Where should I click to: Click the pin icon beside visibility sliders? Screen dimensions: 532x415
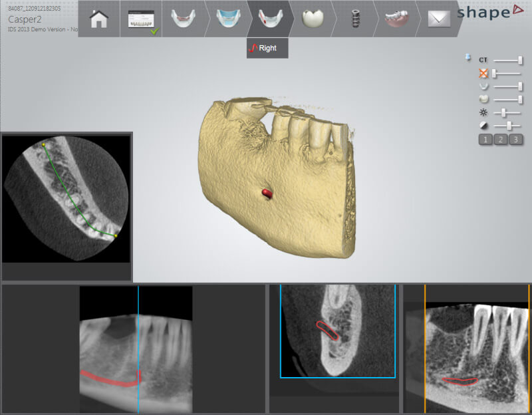click(468, 57)
